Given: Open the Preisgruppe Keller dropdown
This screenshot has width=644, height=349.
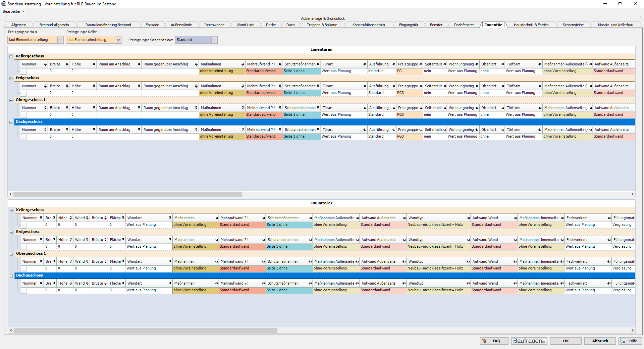Looking at the screenshot, I should 118,40.
